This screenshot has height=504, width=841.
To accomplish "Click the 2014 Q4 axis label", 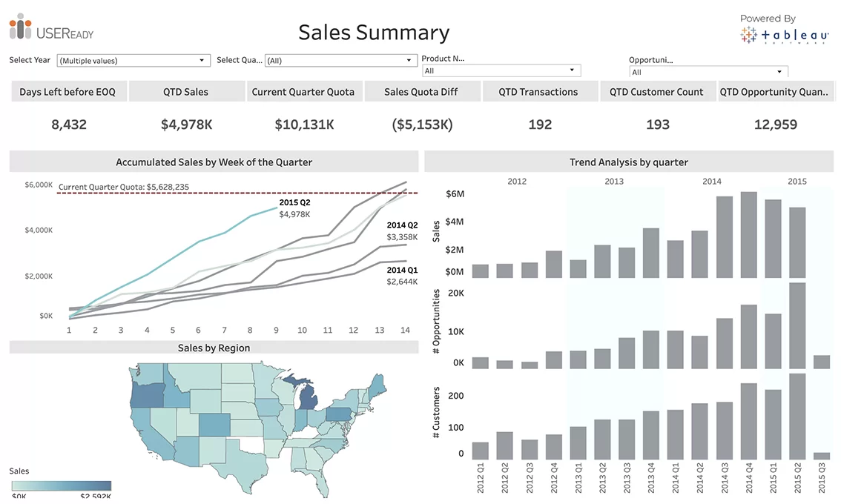I will (x=749, y=478).
